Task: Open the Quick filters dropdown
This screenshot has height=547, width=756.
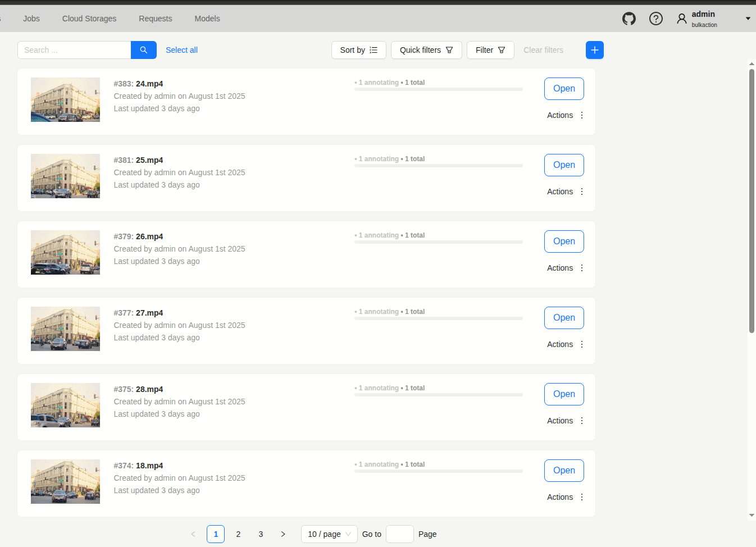Action: tap(426, 50)
